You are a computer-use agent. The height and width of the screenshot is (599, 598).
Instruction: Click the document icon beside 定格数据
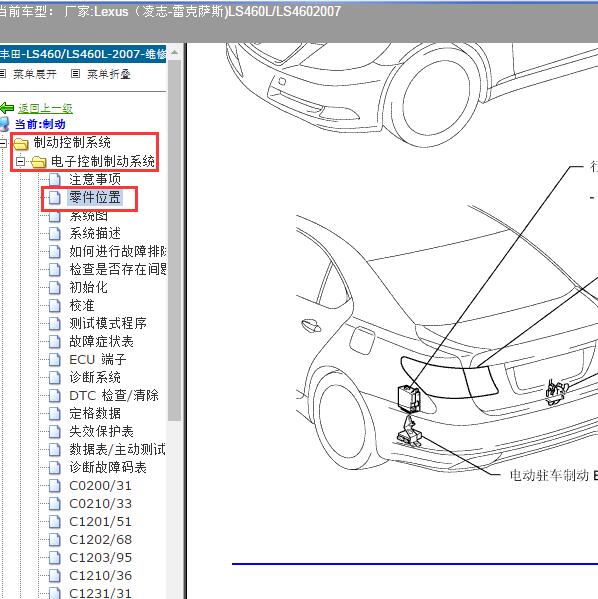[55, 414]
